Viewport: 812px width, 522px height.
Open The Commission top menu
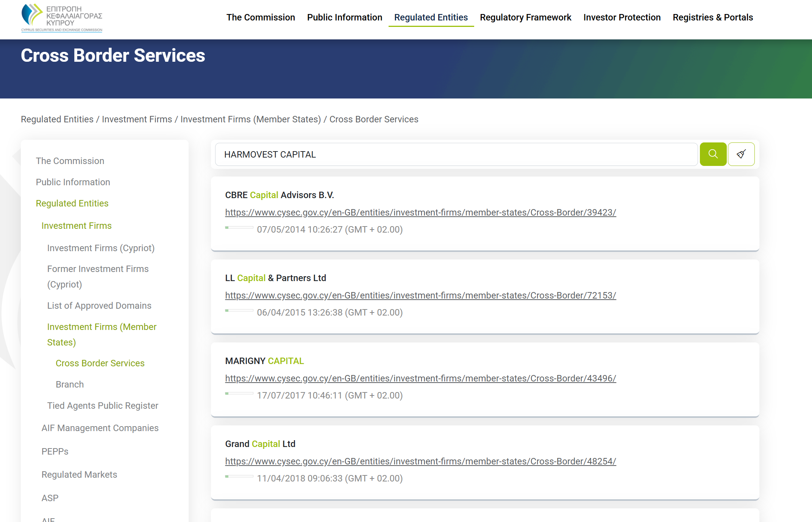[261, 17]
